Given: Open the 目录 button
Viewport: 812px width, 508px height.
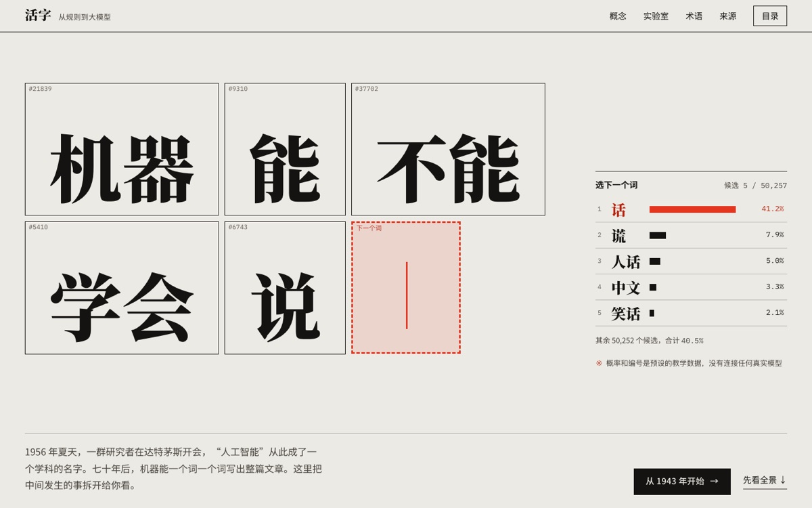Looking at the screenshot, I should (x=770, y=16).
